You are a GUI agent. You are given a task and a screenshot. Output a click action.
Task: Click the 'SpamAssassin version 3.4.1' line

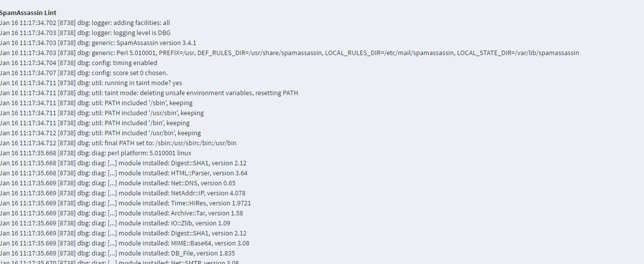(x=98, y=43)
